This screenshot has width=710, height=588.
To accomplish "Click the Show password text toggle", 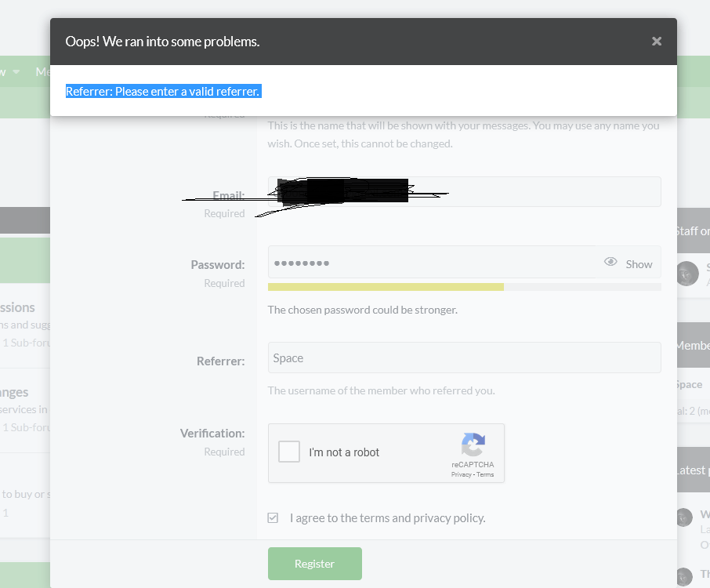I will 639,264.
